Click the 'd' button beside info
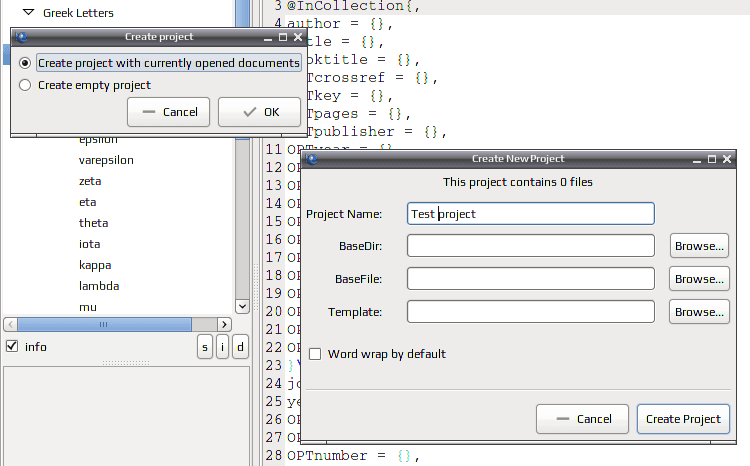This screenshot has width=750, height=466. (240, 347)
